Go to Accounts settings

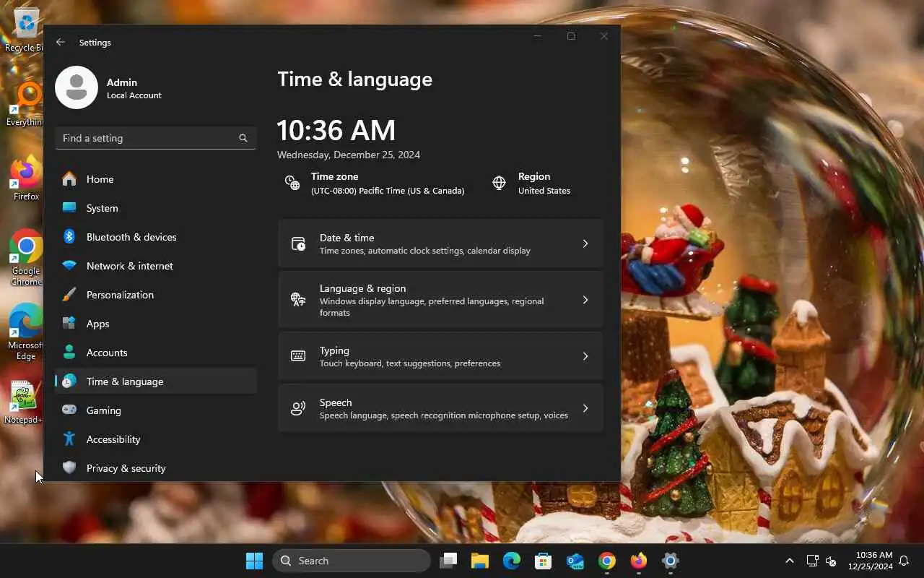point(155,353)
